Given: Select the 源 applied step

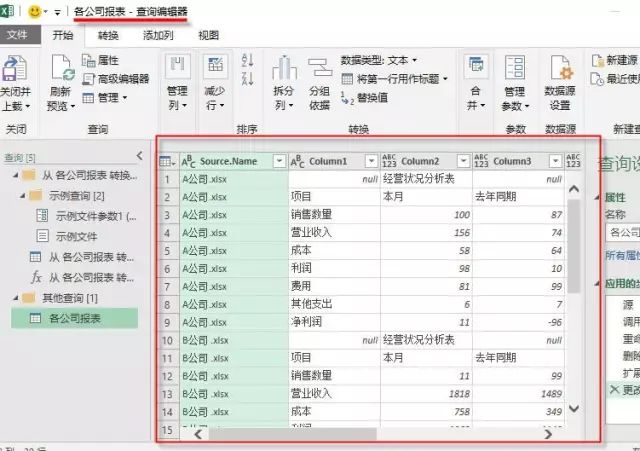Looking at the screenshot, I should coord(628,304).
